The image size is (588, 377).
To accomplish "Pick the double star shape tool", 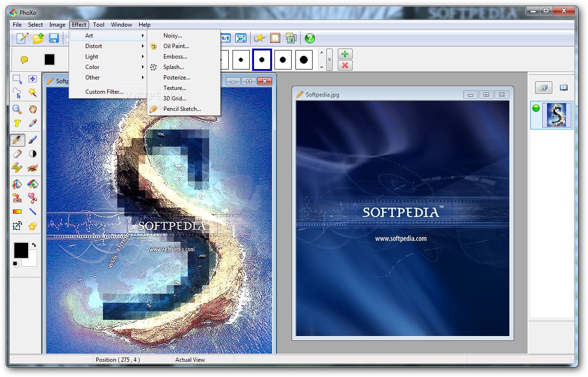I will pyautogui.click(x=32, y=226).
